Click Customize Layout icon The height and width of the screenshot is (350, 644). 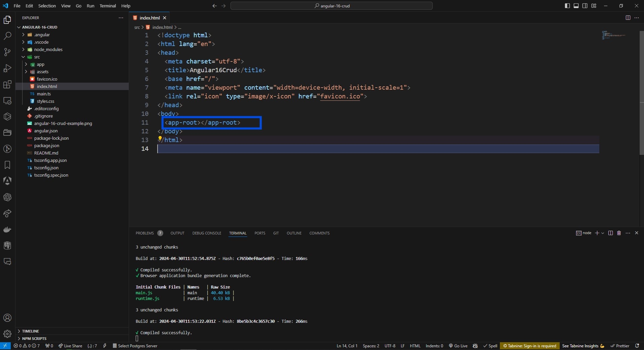(594, 6)
